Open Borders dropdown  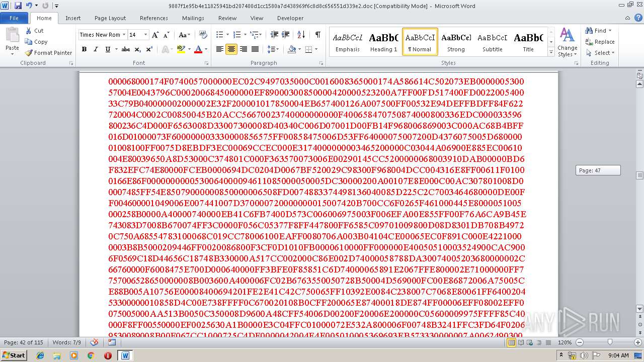(315, 49)
